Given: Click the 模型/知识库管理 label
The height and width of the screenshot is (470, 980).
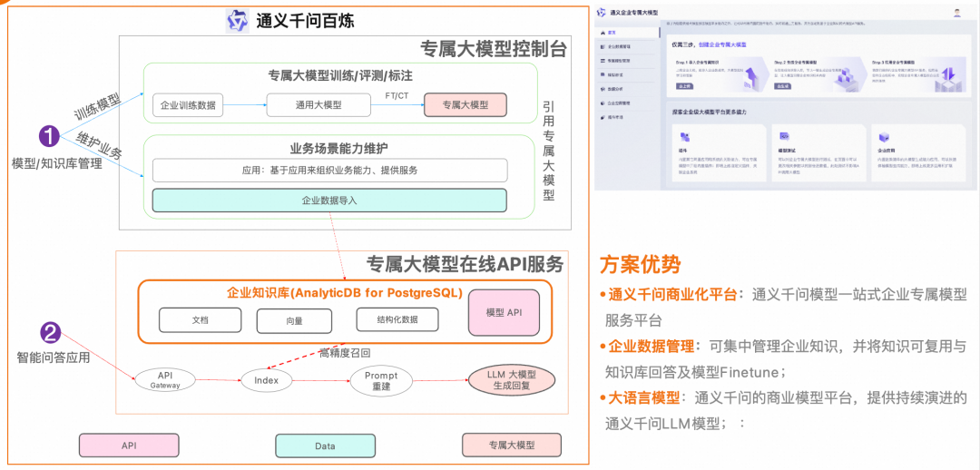Looking at the screenshot, I should [57, 163].
